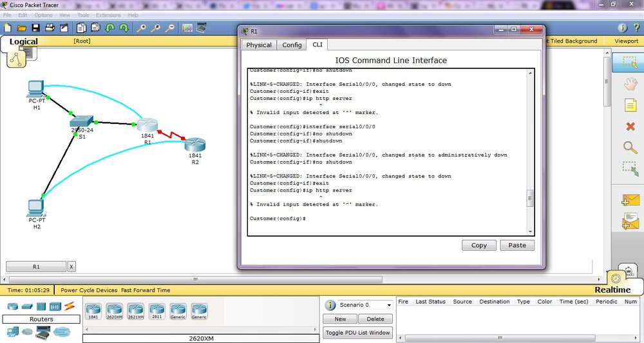
Task: Select router R2 on the workspace
Action: point(194,145)
